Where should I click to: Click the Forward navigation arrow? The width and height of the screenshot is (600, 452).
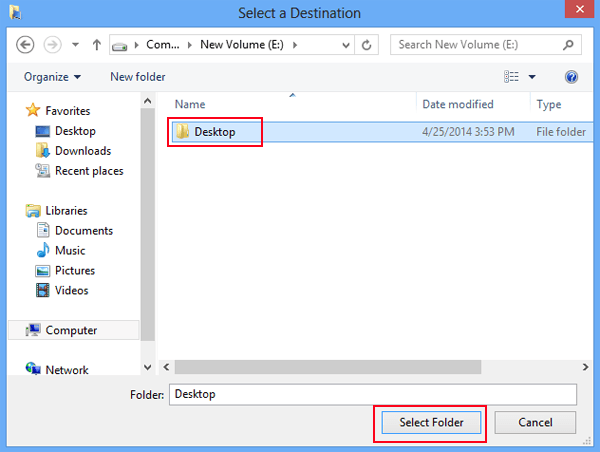tap(52, 45)
